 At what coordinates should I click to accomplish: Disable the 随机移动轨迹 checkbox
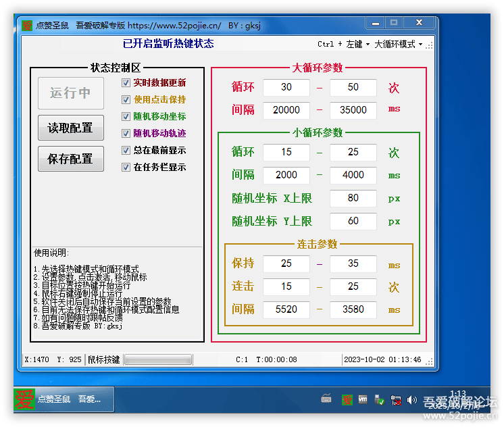[x=126, y=133]
